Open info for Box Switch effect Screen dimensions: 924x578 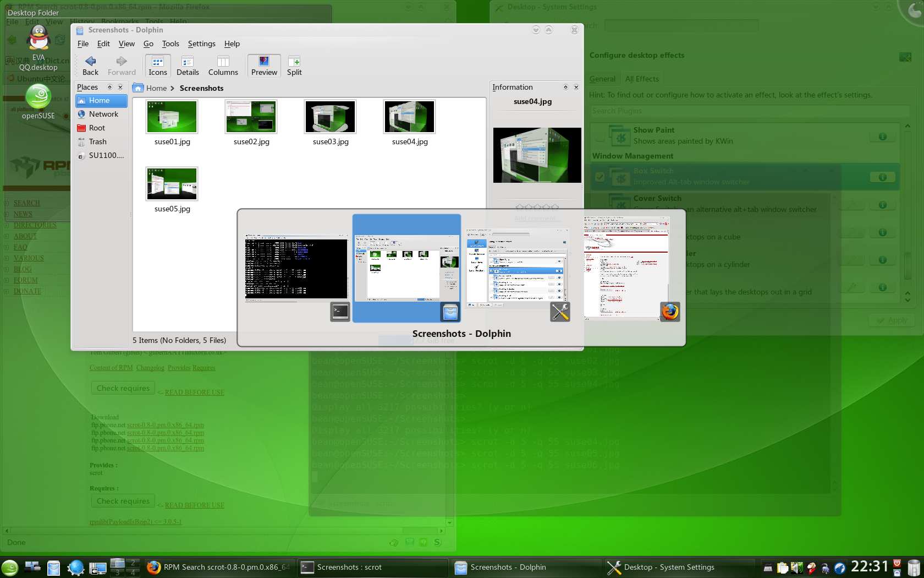coord(882,177)
